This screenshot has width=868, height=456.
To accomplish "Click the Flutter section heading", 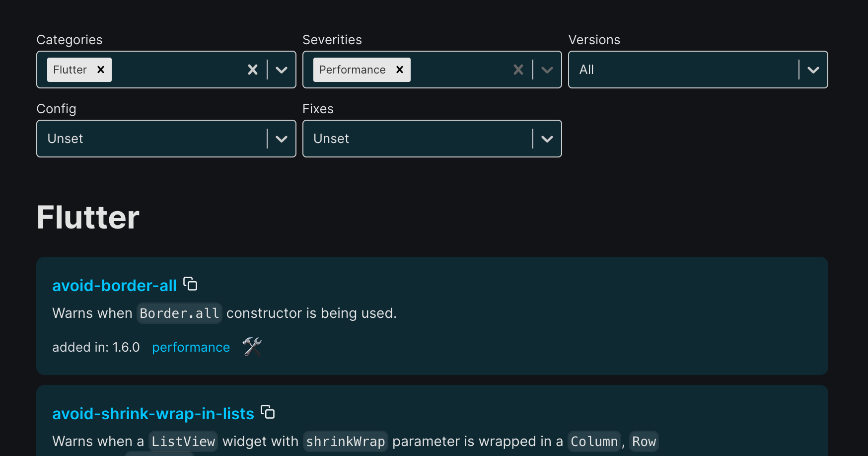I will click(88, 218).
